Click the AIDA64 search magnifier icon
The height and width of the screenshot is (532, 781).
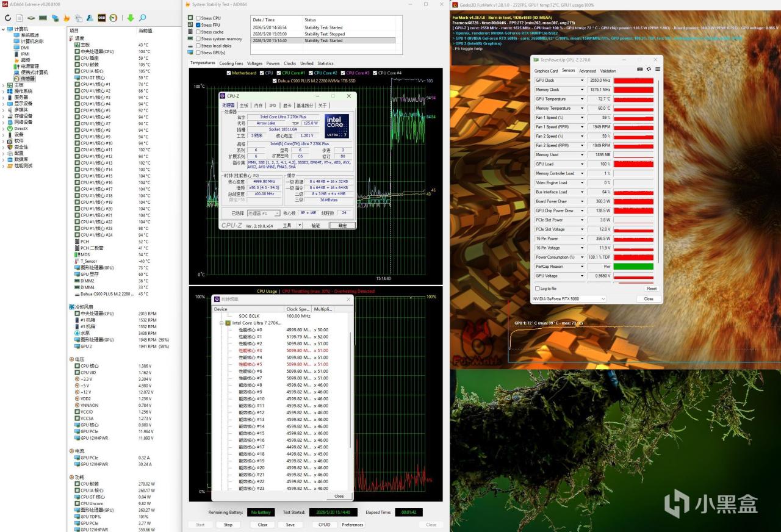coord(143,18)
